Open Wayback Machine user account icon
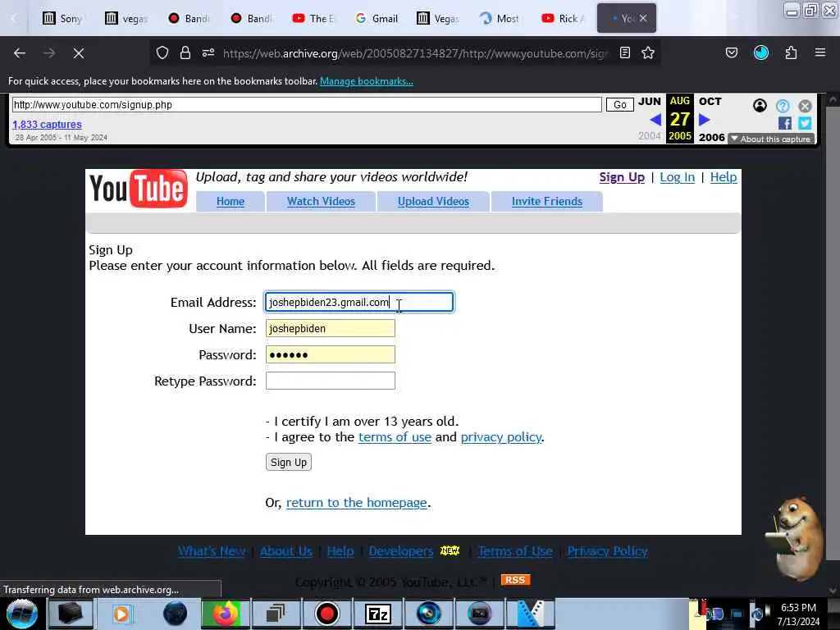The image size is (840, 630). click(x=760, y=106)
